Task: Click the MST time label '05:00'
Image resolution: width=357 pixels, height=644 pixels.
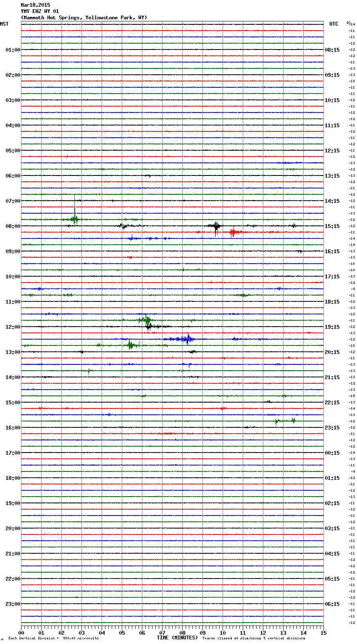Action: point(13,151)
